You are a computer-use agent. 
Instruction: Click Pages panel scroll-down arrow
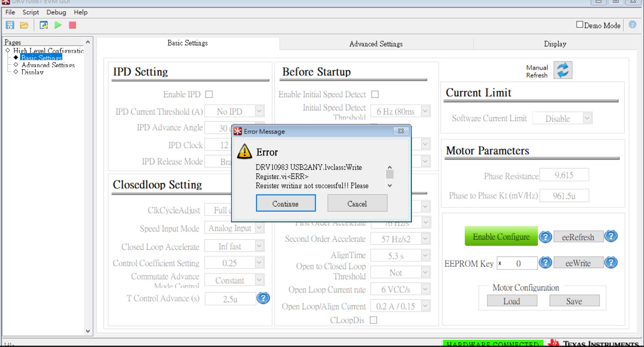click(x=88, y=331)
